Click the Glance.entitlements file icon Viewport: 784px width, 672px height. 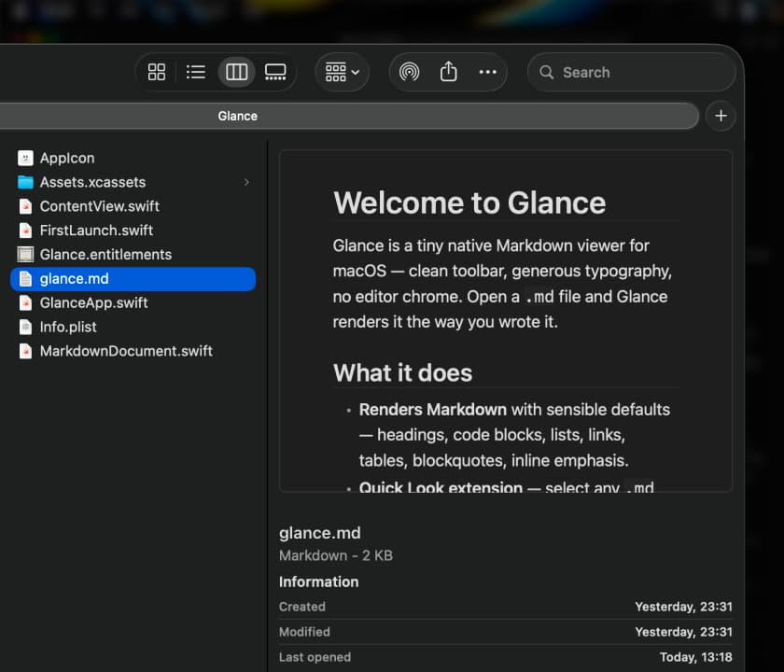point(25,255)
